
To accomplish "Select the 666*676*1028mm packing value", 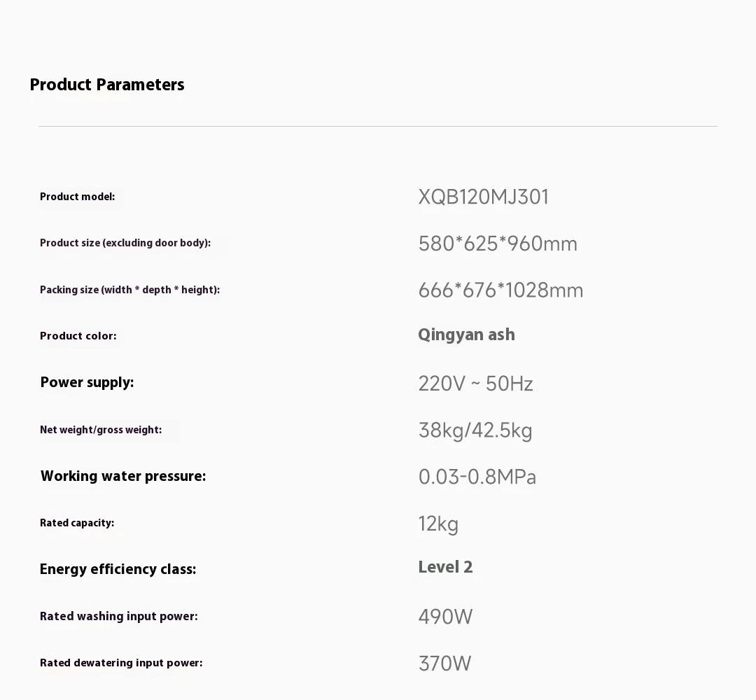I will [x=500, y=290].
